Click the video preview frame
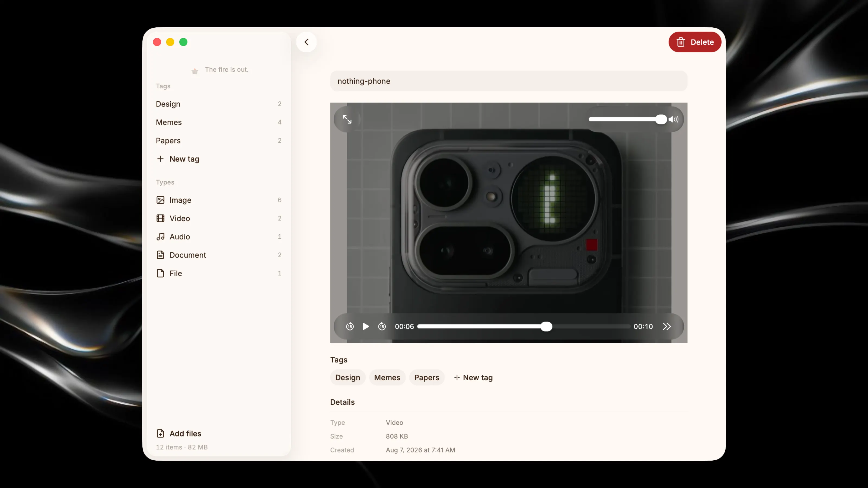868x488 pixels. (509, 223)
